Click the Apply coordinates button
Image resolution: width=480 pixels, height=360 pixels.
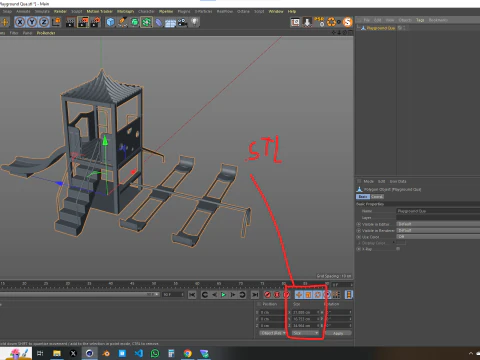point(338,333)
